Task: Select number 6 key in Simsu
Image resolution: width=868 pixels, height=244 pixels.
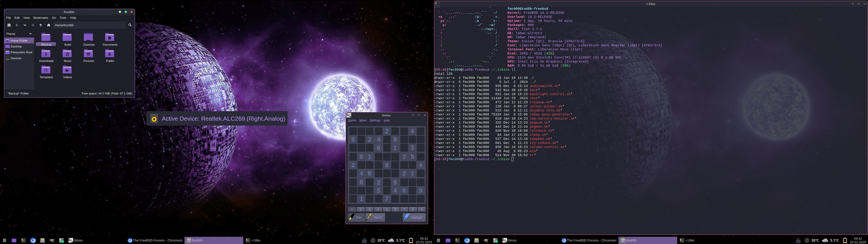Action: [x=396, y=209]
